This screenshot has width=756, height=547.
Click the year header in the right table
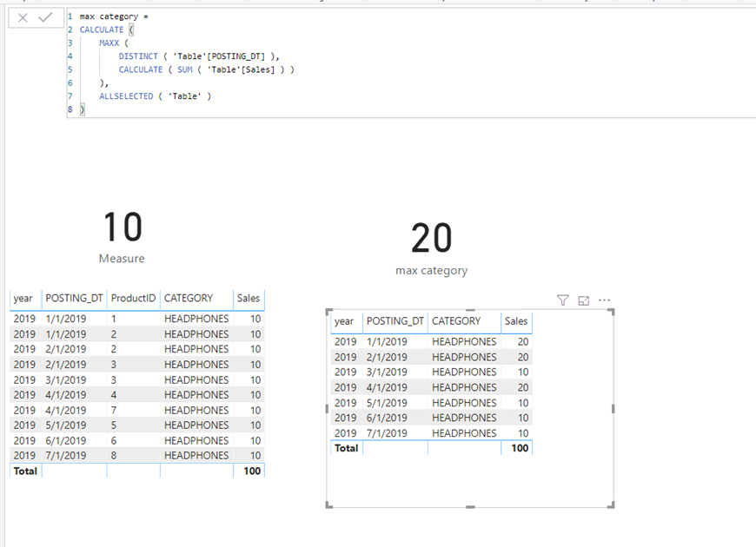click(x=344, y=321)
